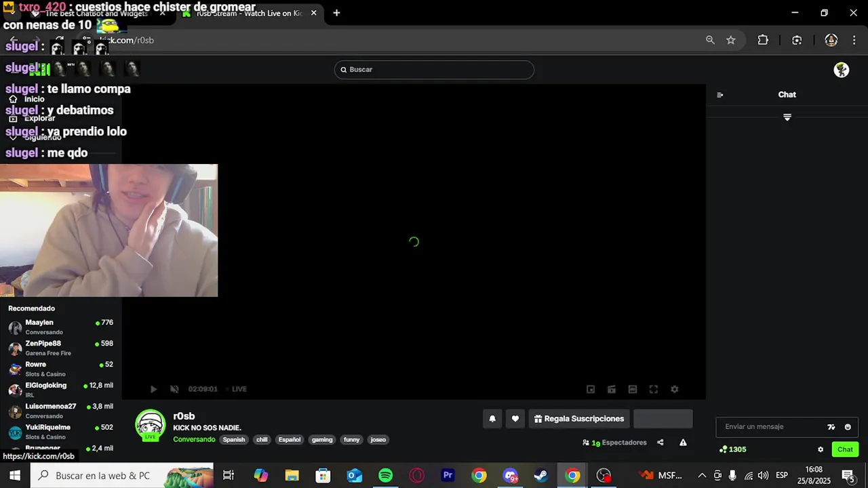Open Opera GX from the taskbar
Image resolution: width=868 pixels, height=488 pixels.
[x=416, y=476]
